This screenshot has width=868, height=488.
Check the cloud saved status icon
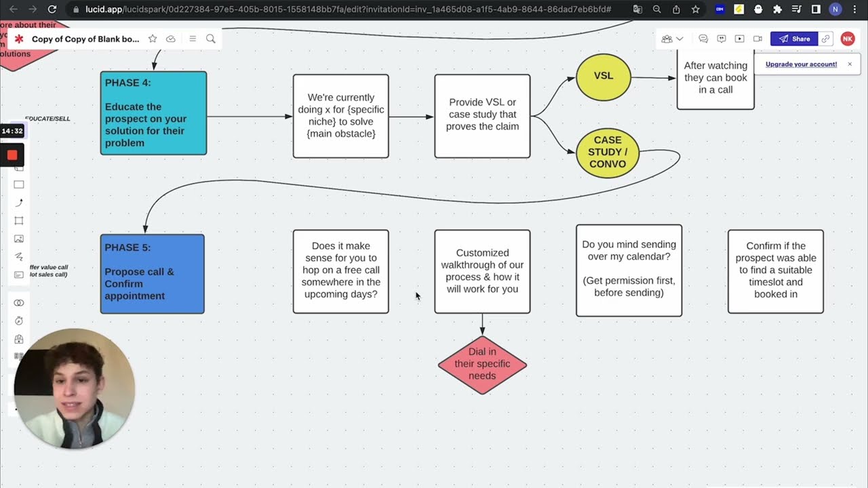coord(171,39)
